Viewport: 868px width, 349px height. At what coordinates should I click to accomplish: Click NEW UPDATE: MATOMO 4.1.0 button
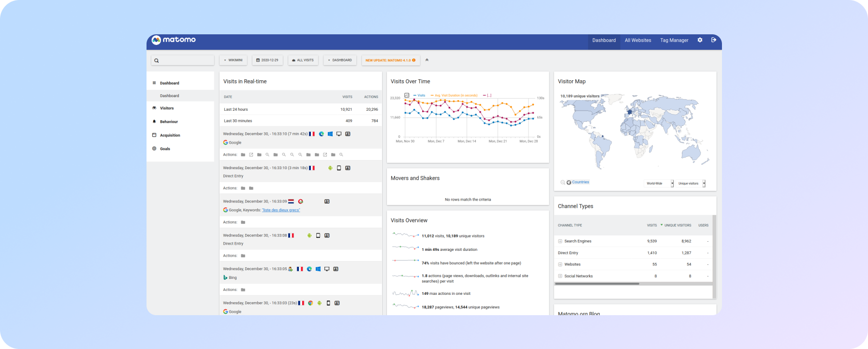391,60
